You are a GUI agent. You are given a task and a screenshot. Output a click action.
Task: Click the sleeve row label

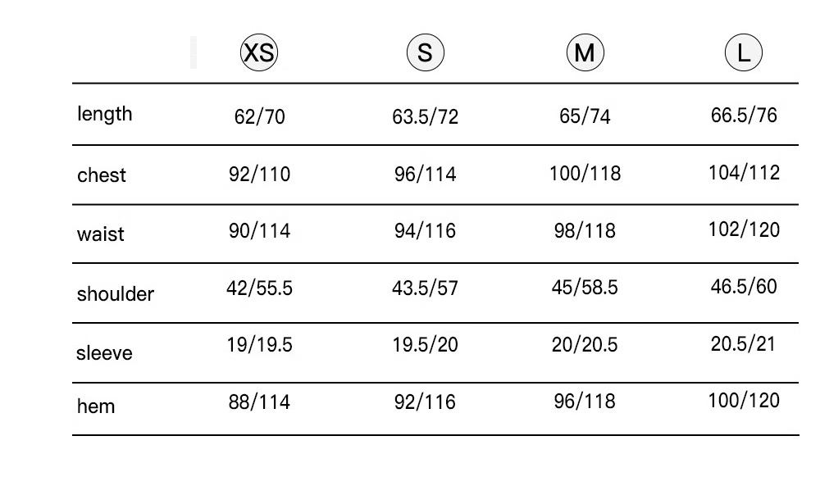coord(104,353)
